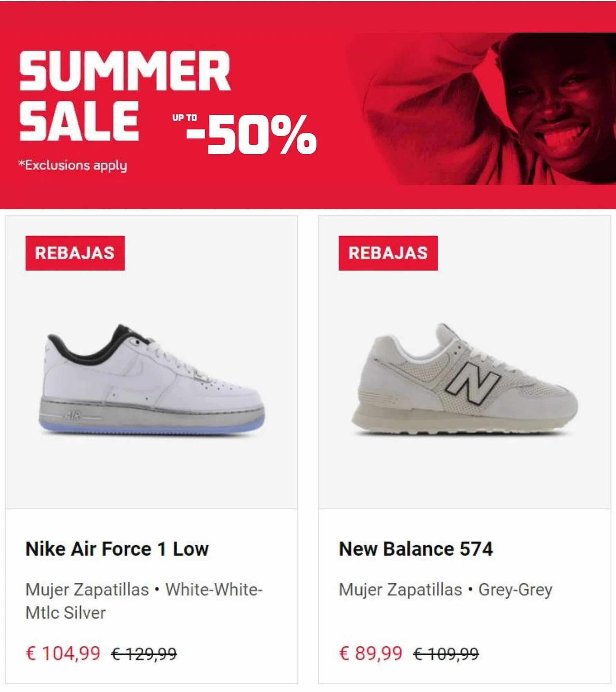Click the crossed-out € 109,99 price
The height and width of the screenshot is (692, 616).
446,654
